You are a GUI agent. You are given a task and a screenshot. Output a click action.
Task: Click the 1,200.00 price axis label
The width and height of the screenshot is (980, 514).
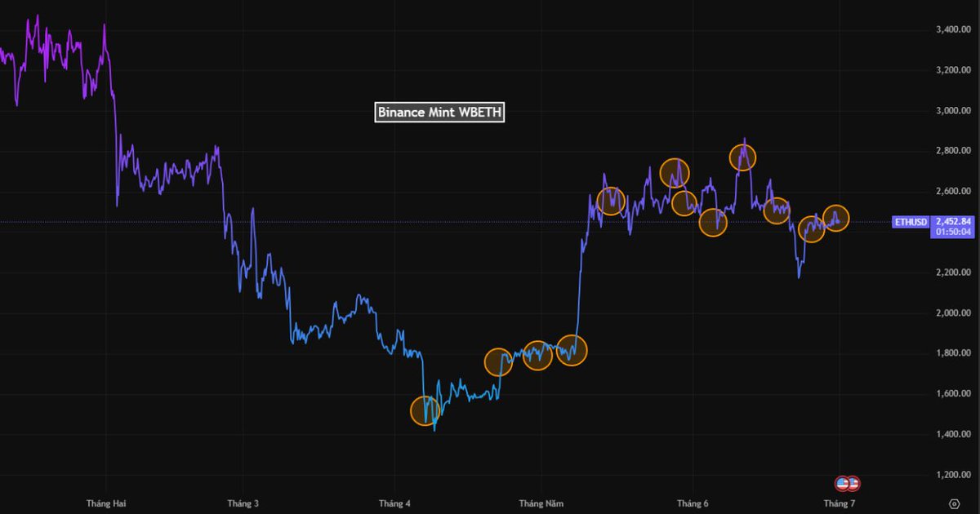[952, 475]
